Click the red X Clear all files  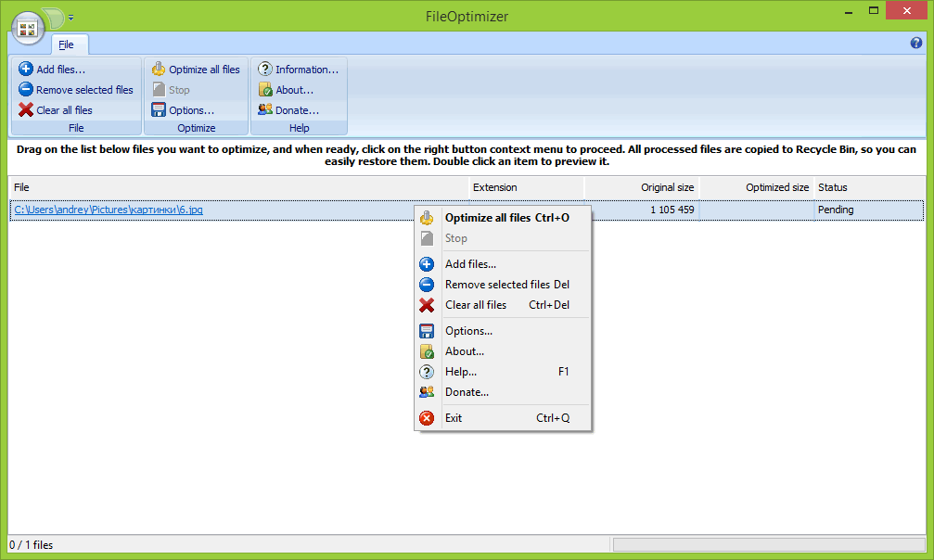click(26, 110)
